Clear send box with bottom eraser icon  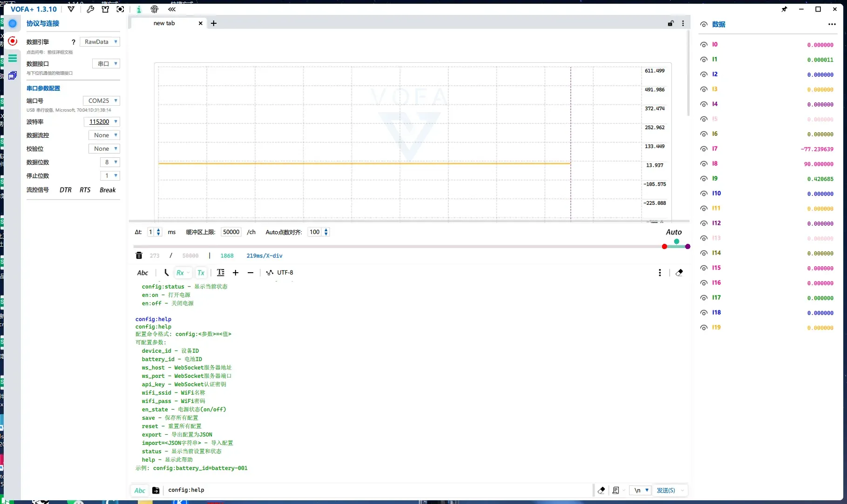click(601, 490)
